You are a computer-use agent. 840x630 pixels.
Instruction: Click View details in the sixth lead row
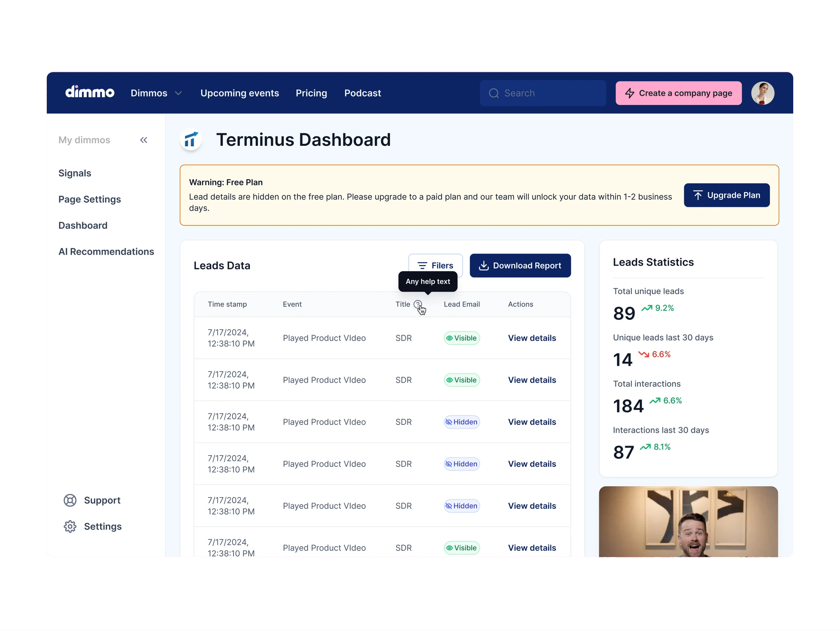532,548
